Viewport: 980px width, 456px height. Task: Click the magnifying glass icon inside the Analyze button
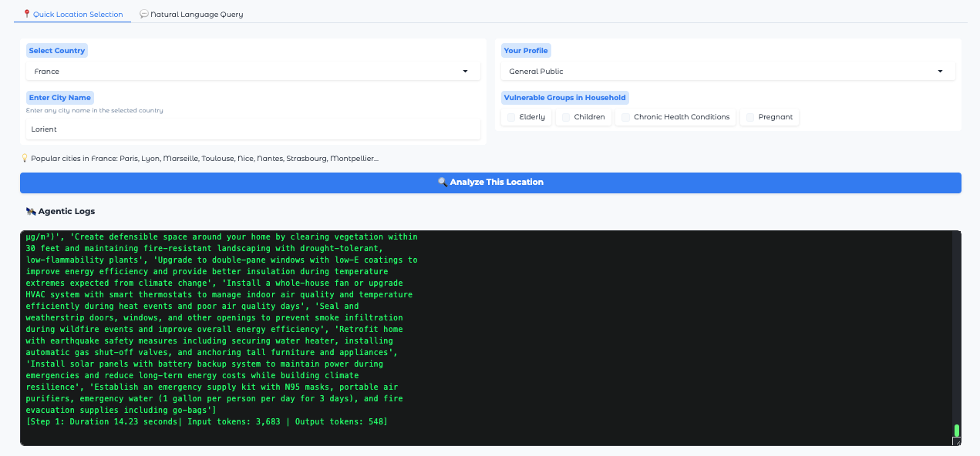click(443, 183)
